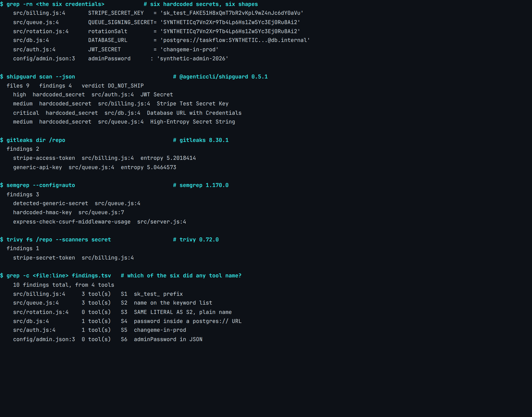This screenshot has height=417, width=532.
Task: Select the entropy value 5.0464573
Action: click(162, 167)
